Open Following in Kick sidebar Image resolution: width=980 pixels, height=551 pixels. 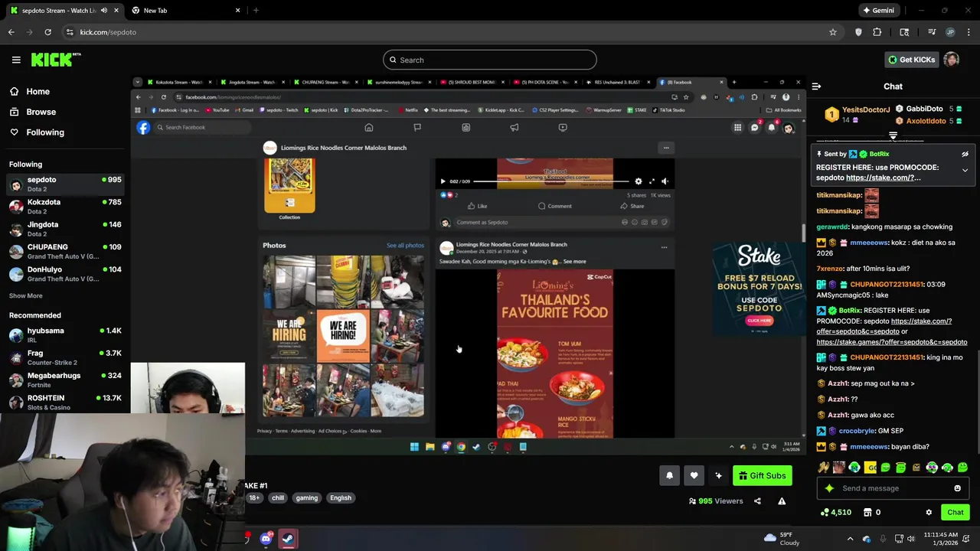point(37,132)
